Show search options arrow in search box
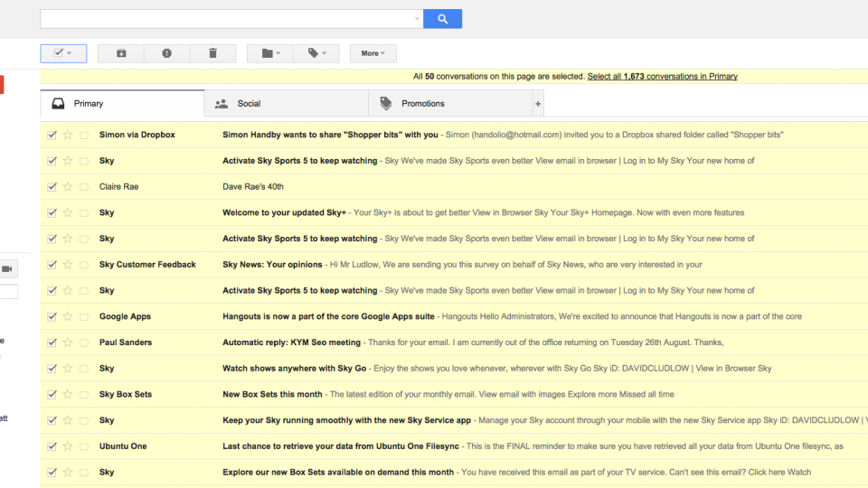The image size is (868, 488). [417, 19]
